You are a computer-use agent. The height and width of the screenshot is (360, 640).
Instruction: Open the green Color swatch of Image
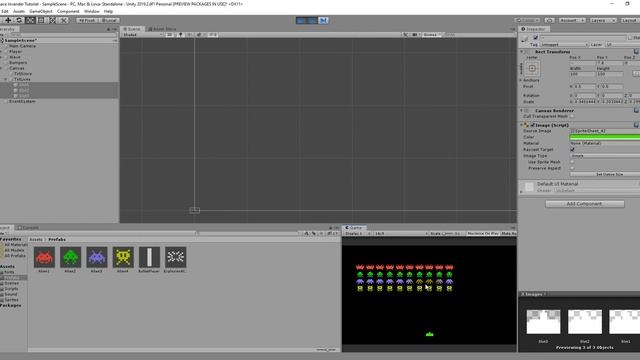[x=605, y=137]
